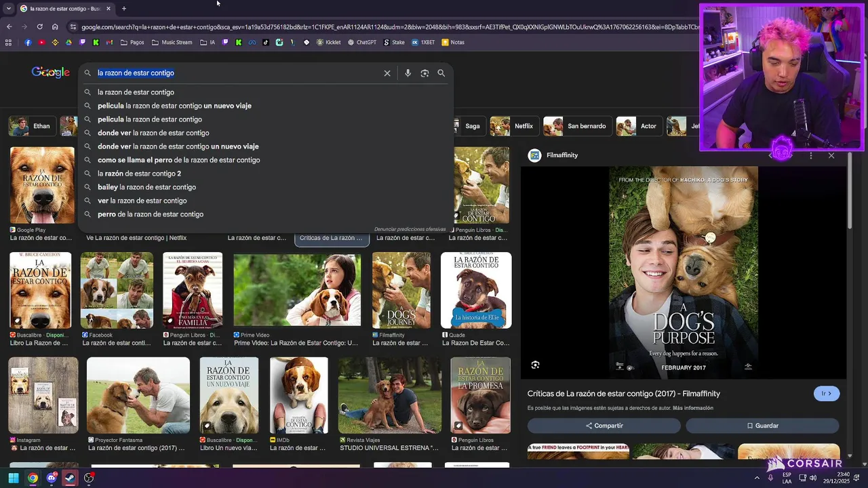Open the Kicklet bookmark
This screenshot has width=868, height=488.
pyautogui.click(x=329, y=42)
